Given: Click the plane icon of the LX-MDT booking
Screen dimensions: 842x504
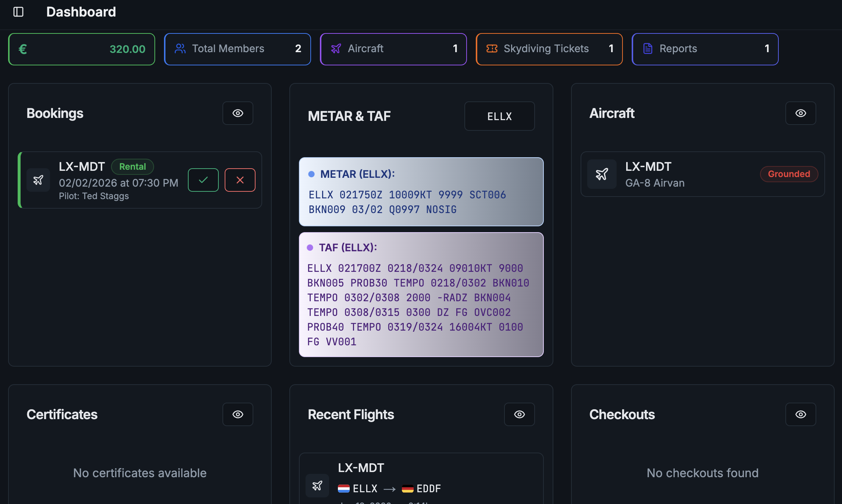Looking at the screenshot, I should point(38,180).
